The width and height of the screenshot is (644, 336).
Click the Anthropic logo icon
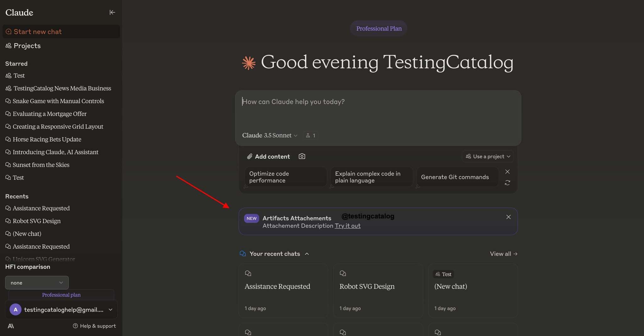click(11, 326)
